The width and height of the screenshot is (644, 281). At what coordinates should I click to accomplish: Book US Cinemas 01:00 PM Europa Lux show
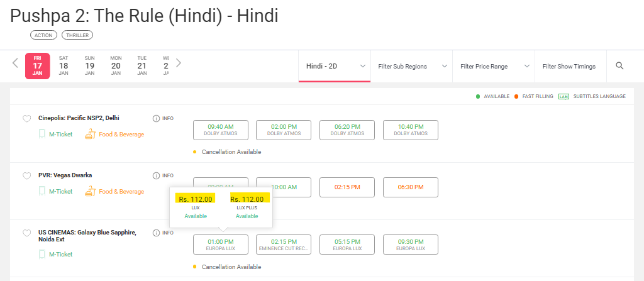point(221,245)
